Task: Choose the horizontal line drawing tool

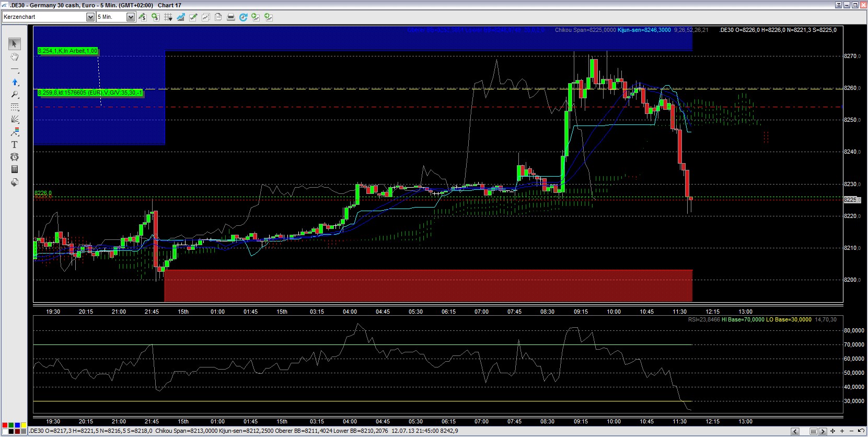Action: tap(15, 70)
